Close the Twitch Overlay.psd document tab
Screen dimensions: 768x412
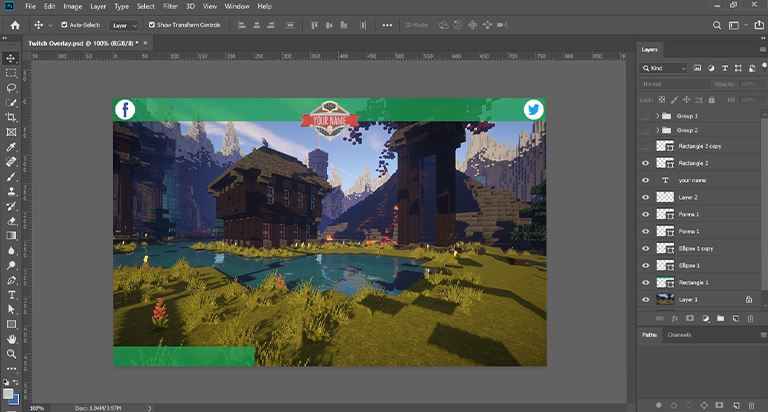point(145,43)
